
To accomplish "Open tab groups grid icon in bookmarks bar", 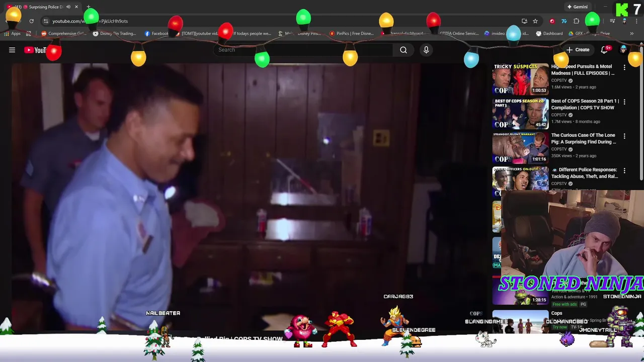I will [29, 34].
